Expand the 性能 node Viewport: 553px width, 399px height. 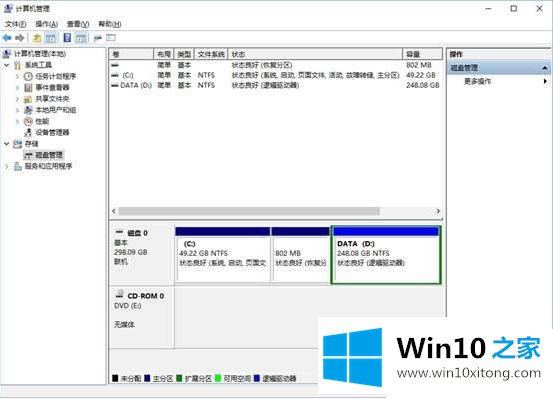tap(17, 121)
